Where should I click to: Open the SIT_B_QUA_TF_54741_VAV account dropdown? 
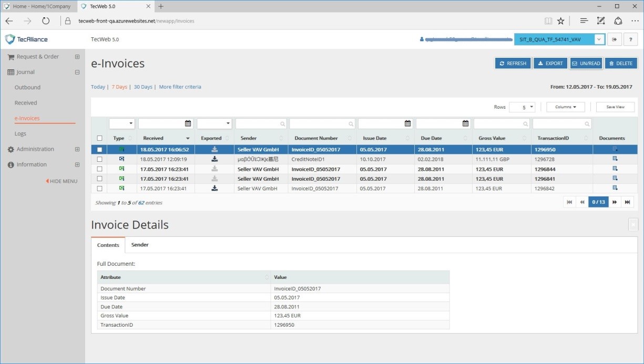[x=599, y=39]
